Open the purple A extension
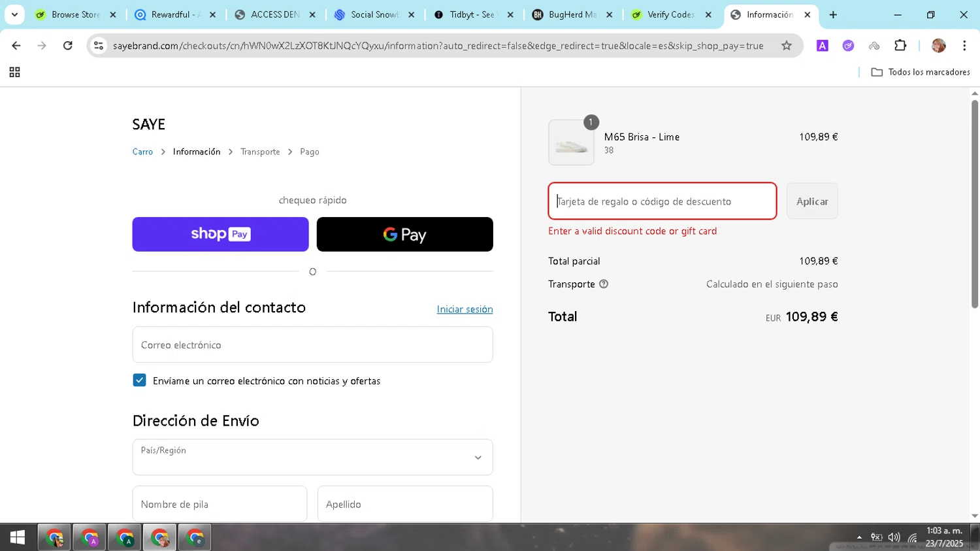Viewport: 980px width, 551px height. pos(823,46)
